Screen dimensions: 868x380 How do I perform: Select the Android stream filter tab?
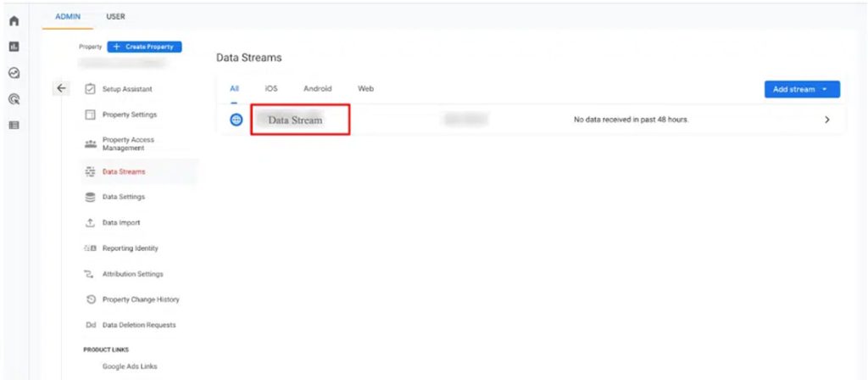tap(317, 89)
